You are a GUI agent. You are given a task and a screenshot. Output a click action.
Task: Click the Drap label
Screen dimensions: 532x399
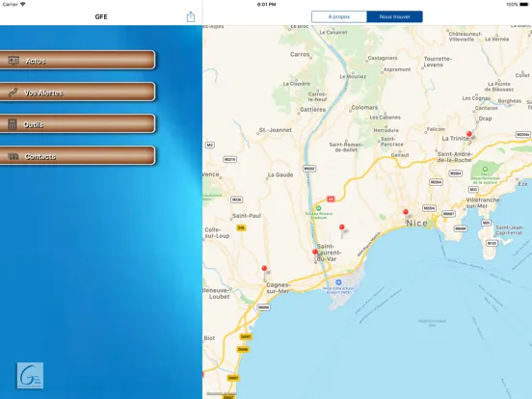tap(485, 119)
